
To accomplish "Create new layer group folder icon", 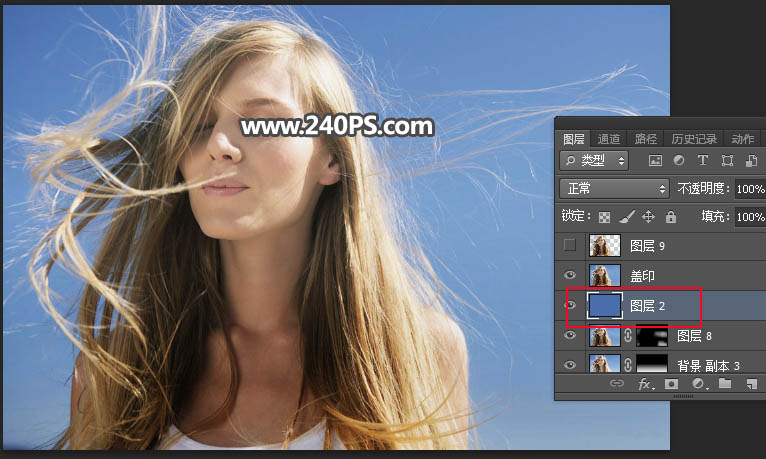I will pos(725,384).
